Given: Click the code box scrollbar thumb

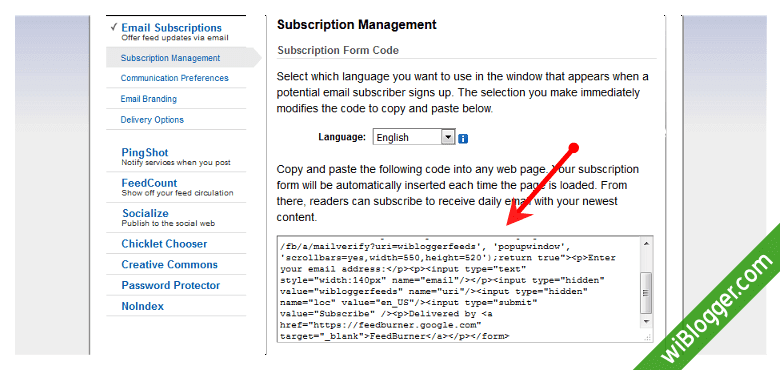Looking at the screenshot, I should (x=646, y=293).
